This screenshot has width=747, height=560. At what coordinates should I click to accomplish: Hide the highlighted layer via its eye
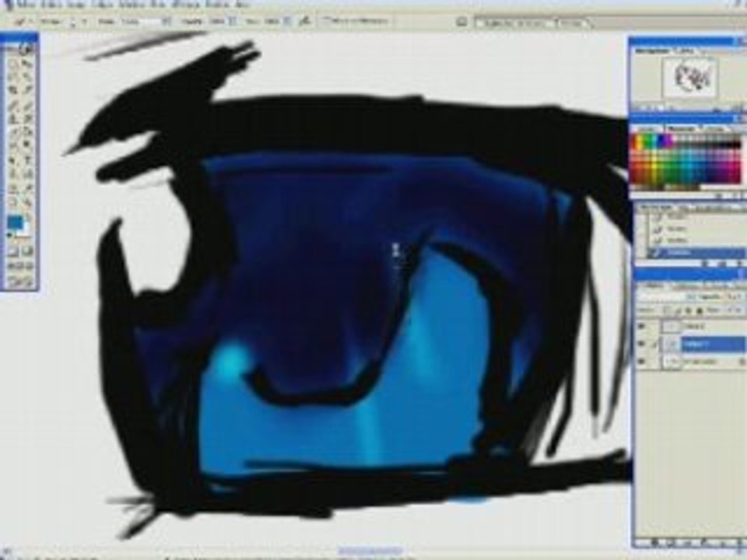[x=641, y=344]
